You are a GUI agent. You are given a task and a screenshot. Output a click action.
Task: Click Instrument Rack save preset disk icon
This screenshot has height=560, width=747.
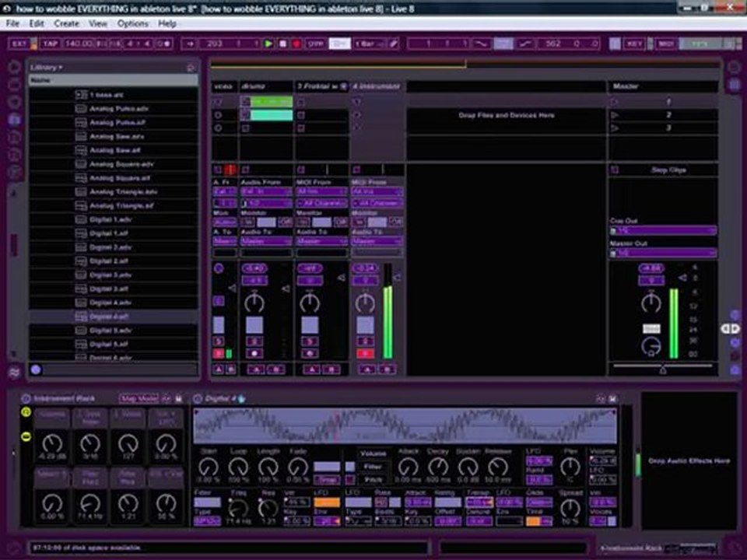tap(179, 398)
